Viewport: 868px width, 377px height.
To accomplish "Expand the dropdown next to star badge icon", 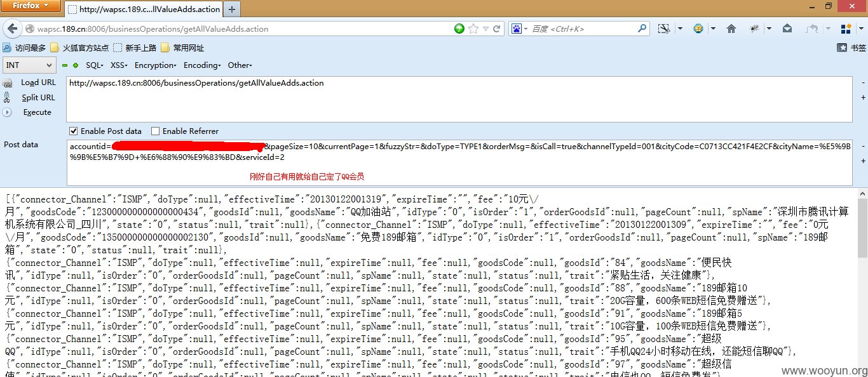I will (714, 29).
